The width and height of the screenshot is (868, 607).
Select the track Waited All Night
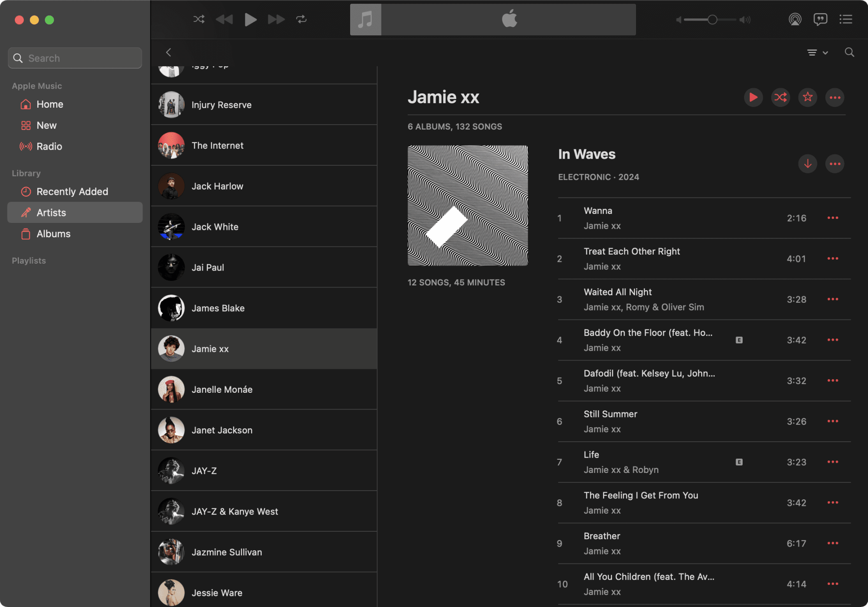pyautogui.click(x=617, y=292)
